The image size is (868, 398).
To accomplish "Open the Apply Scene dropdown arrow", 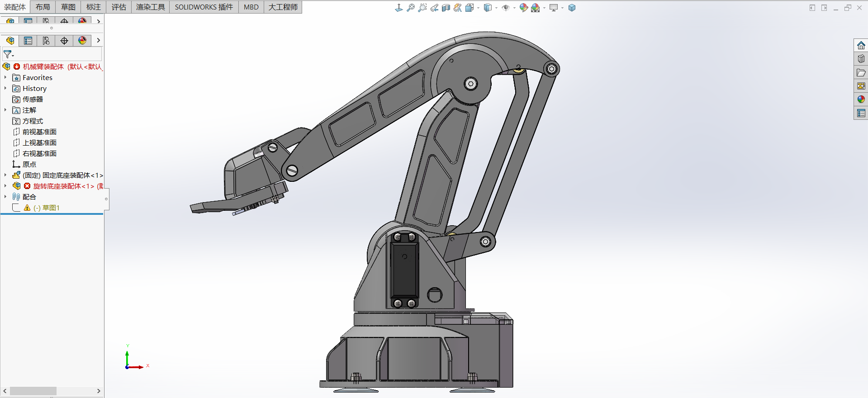I will [x=544, y=8].
